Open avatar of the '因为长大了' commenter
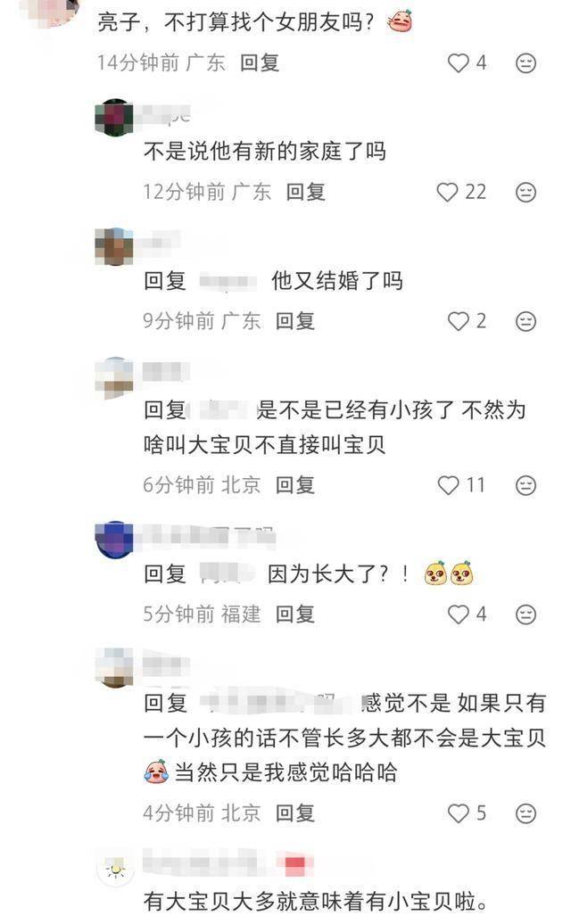This screenshot has width=571, height=924. click(114, 540)
